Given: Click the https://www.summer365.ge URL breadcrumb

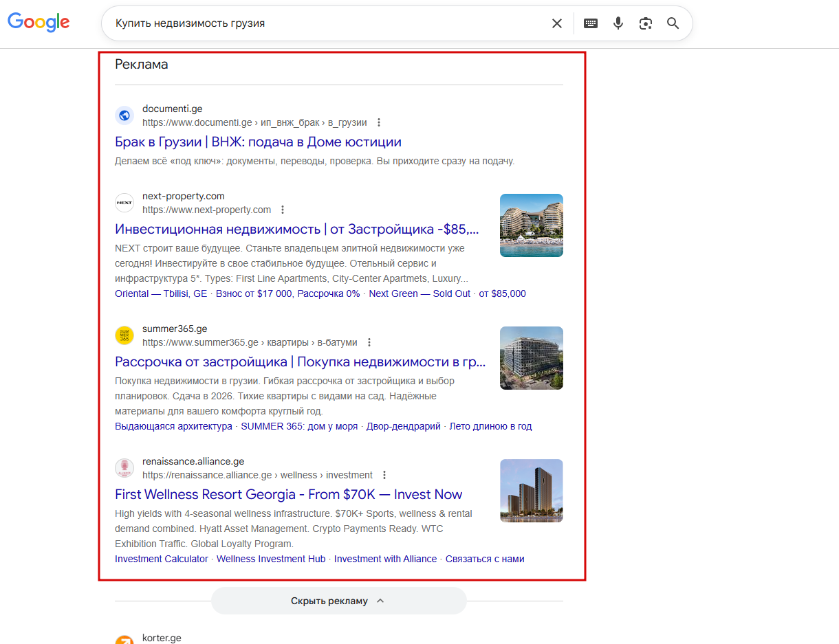Looking at the screenshot, I should pyautogui.click(x=250, y=342).
